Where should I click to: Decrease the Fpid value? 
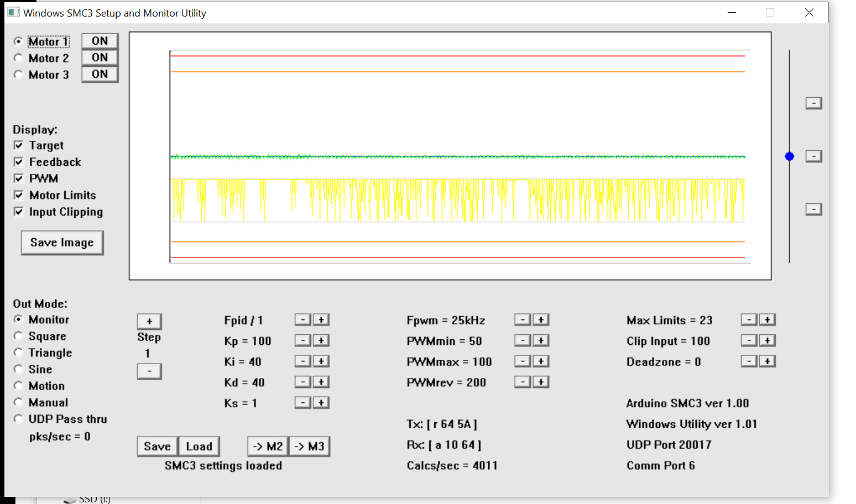302,320
